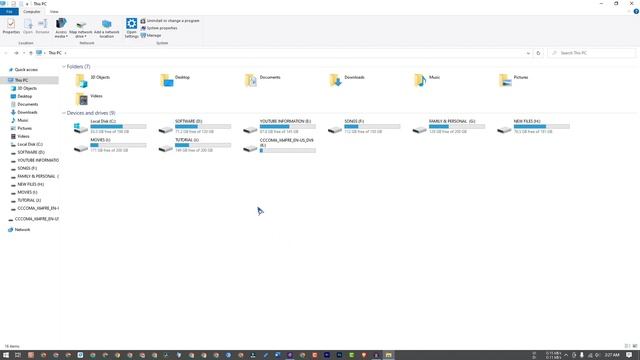Select the YOUTUBE INFORMATION drive icon
This screenshot has height=360, width=640.
coord(250,129)
